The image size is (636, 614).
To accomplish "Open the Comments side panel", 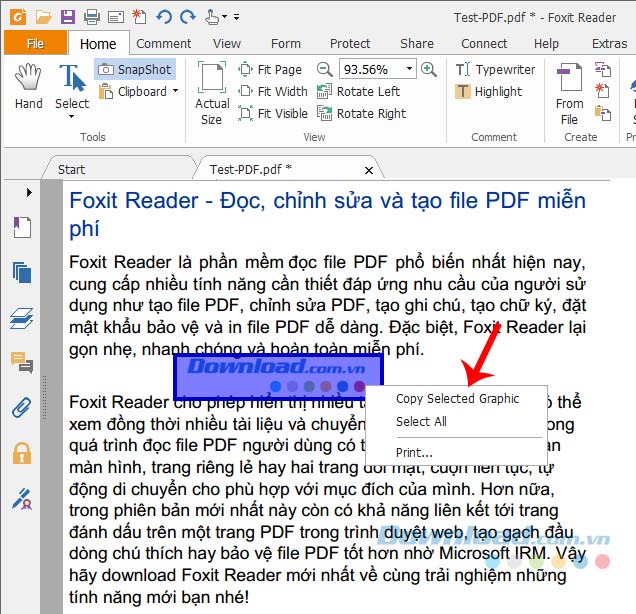I will (x=21, y=362).
